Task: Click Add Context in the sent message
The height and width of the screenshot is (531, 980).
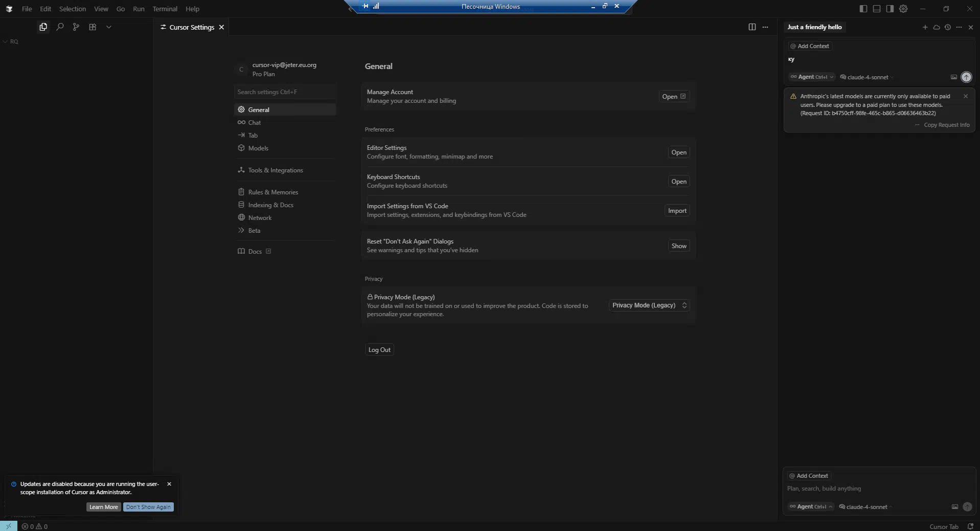Action: click(810, 46)
